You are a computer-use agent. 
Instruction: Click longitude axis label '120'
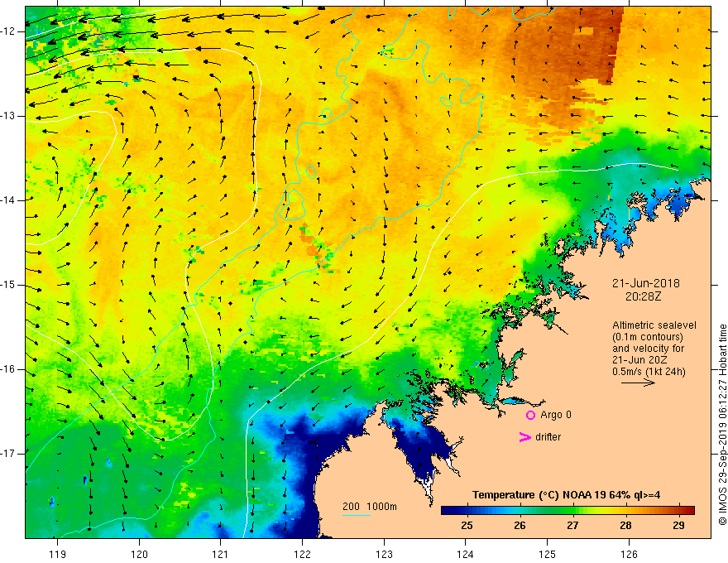[139, 554]
